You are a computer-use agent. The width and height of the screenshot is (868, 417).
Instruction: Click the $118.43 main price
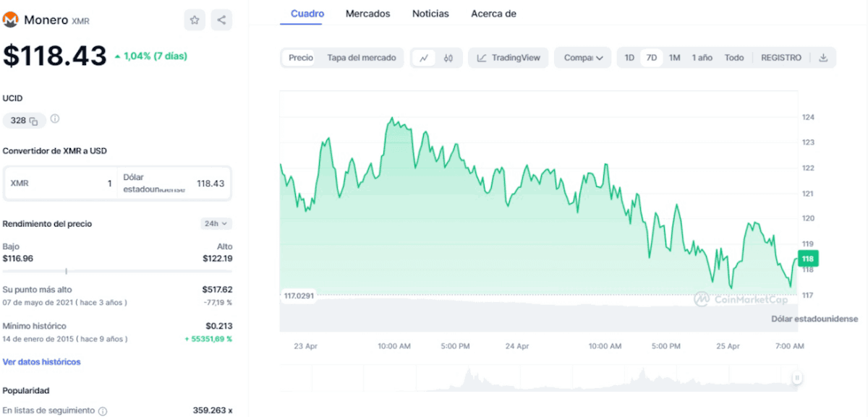click(x=55, y=56)
